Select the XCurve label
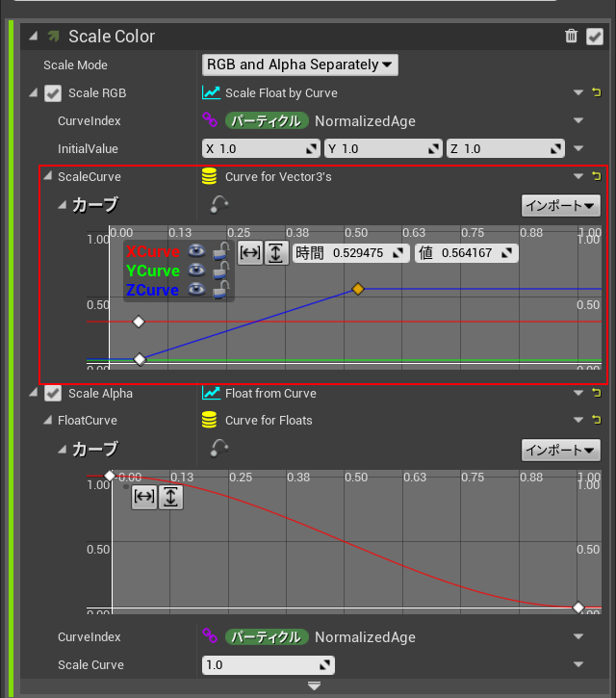The image size is (616, 698). 153,251
